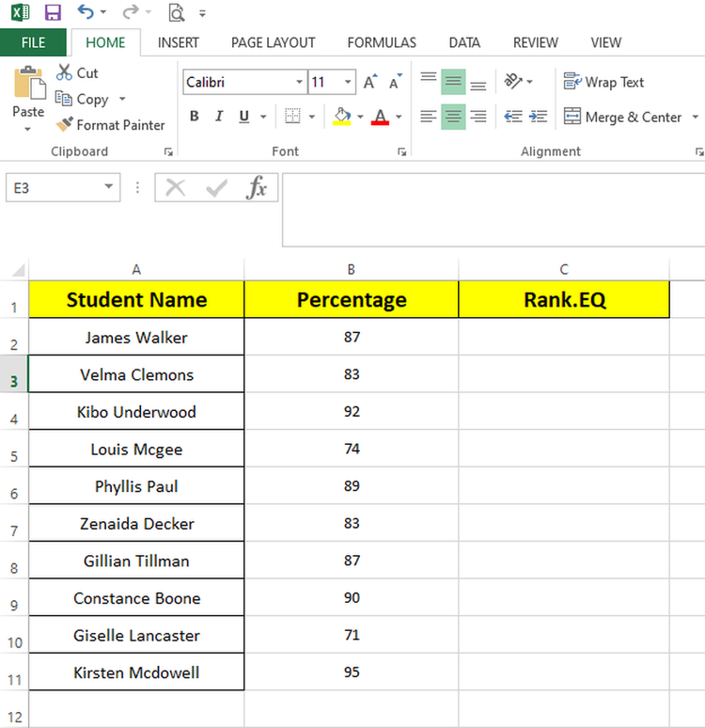Open the fill color palette arrow
This screenshot has height=728, width=705.
pyautogui.click(x=361, y=117)
